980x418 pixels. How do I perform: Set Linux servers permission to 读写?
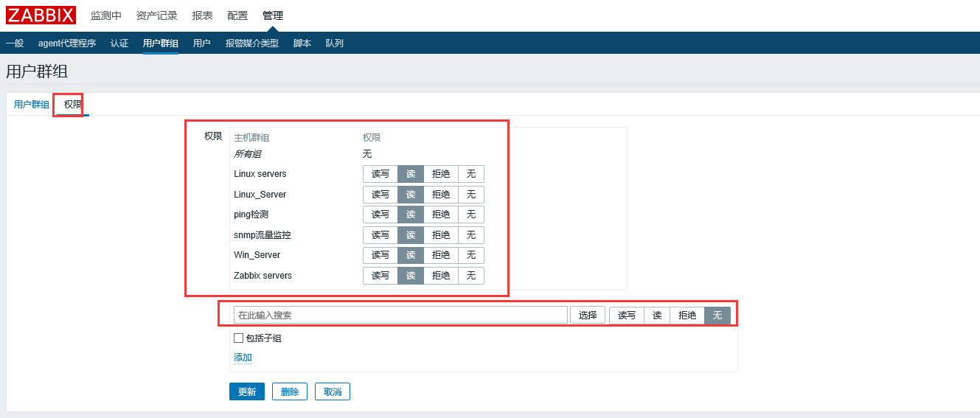[380, 174]
